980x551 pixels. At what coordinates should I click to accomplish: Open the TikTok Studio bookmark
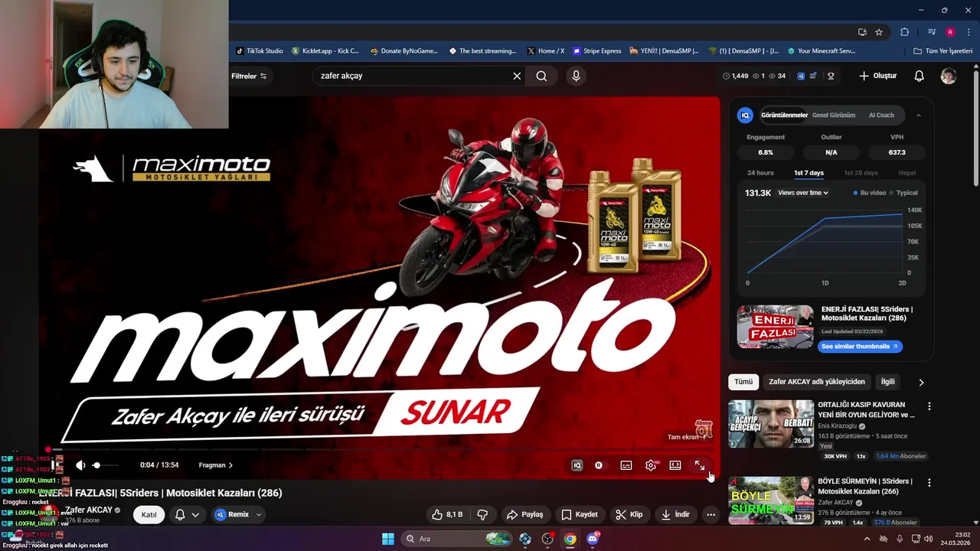coord(259,51)
